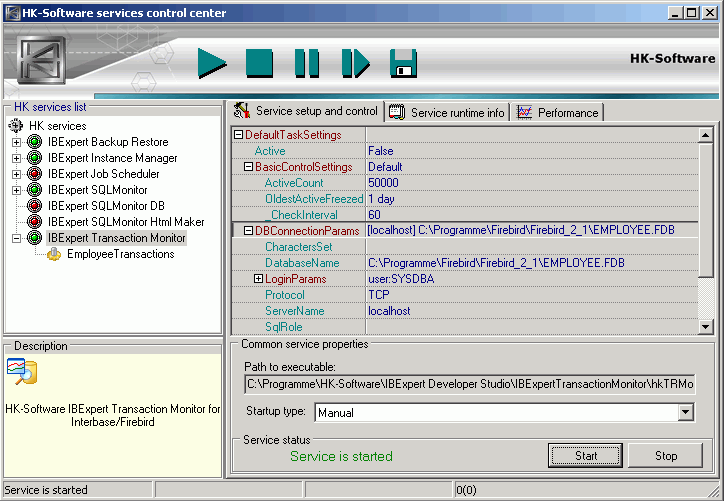Click the EmployeeTransactions task icon
Image resolution: width=724 pixels, height=501 pixels.
tap(54, 254)
